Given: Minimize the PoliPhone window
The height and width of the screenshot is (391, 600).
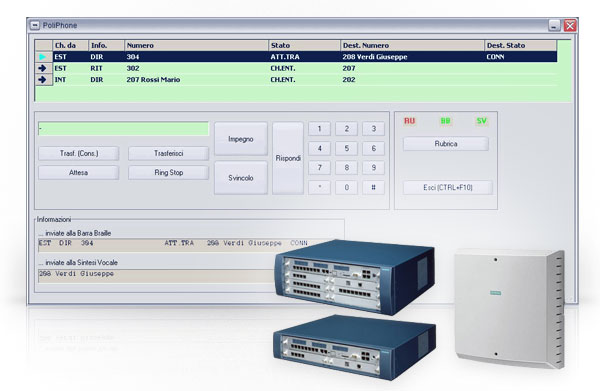Looking at the screenshot, I should tap(554, 25).
